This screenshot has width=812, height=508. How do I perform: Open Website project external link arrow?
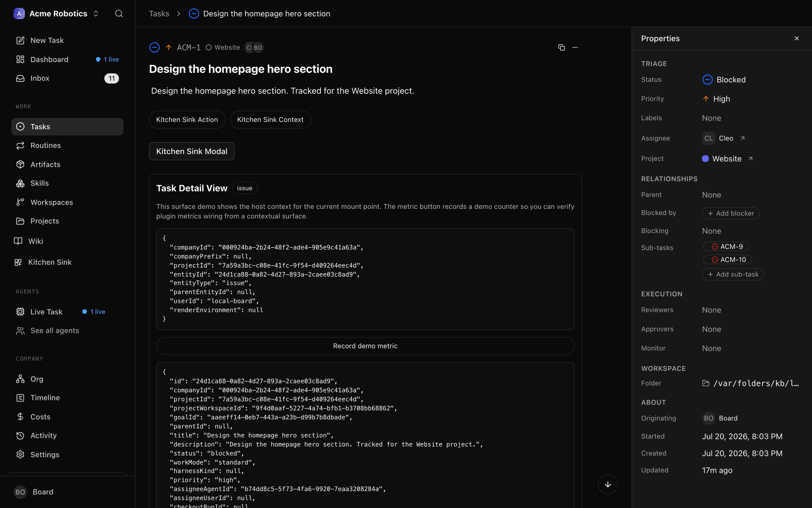(x=751, y=159)
